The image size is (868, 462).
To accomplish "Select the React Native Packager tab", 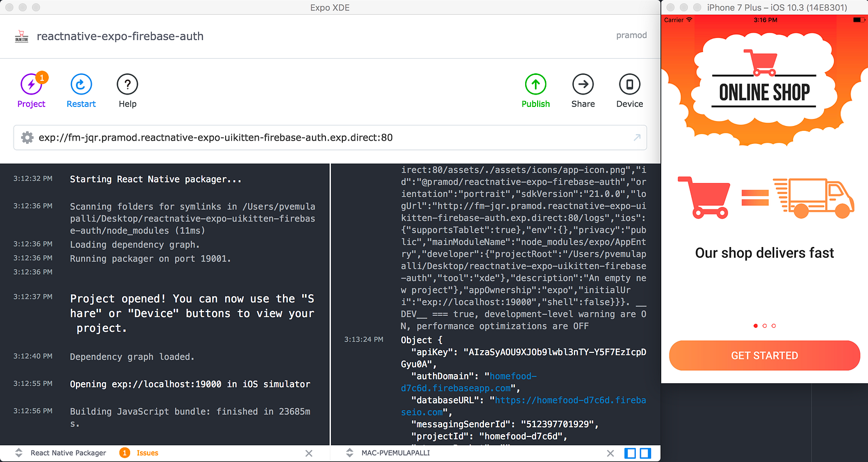I will pyautogui.click(x=68, y=453).
